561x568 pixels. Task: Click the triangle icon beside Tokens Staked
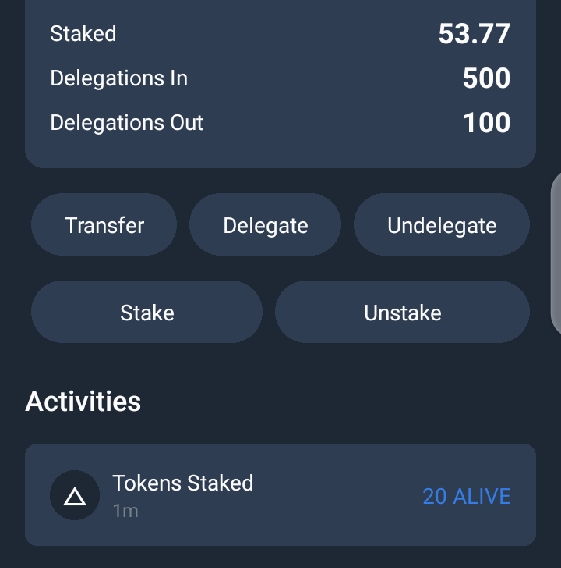click(75, 496)
